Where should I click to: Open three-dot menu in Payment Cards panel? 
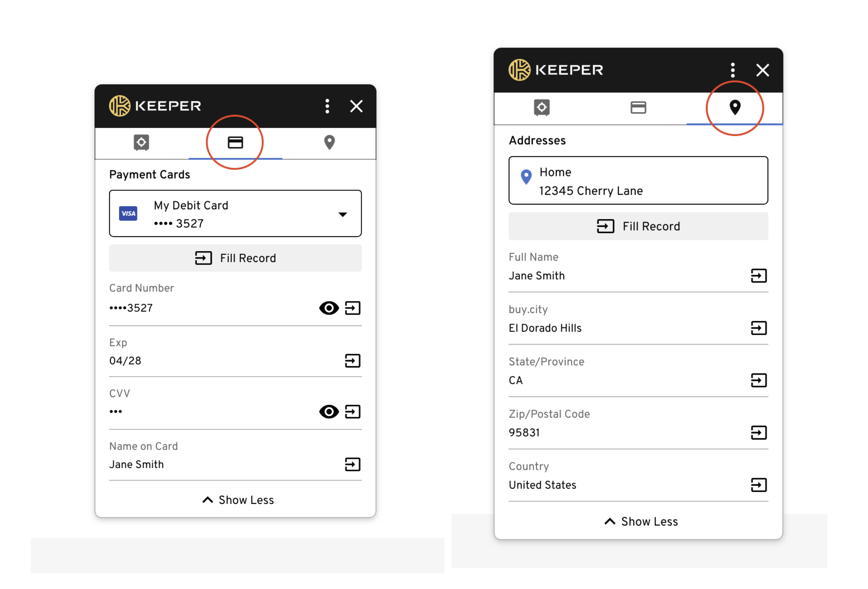point(327,106)
